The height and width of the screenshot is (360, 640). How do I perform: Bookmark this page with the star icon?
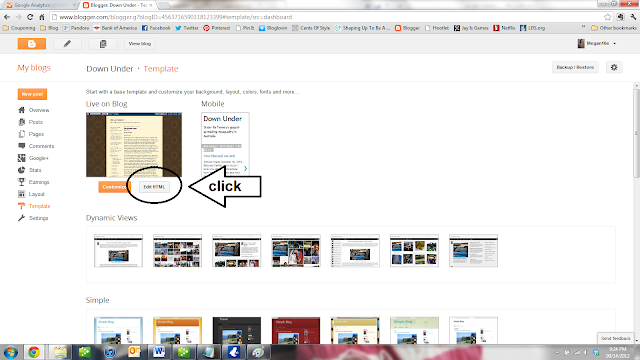coord(608,17)
